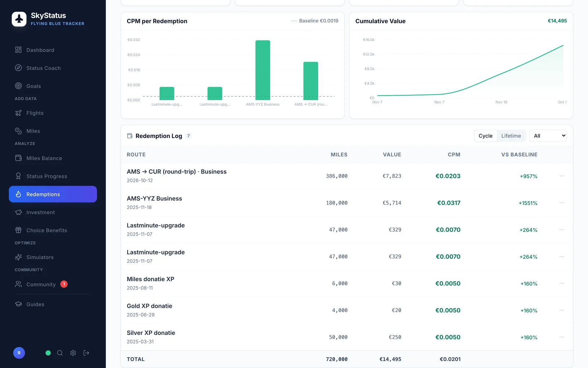Screen dimensions: 588x368
Task: Click the AMS → CUR chart bar
Action: click(x=311, y=81)
